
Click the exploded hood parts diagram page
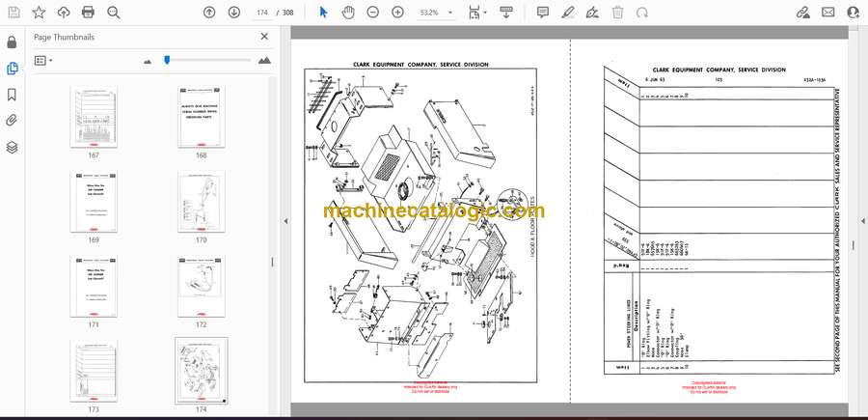[420, 225]
